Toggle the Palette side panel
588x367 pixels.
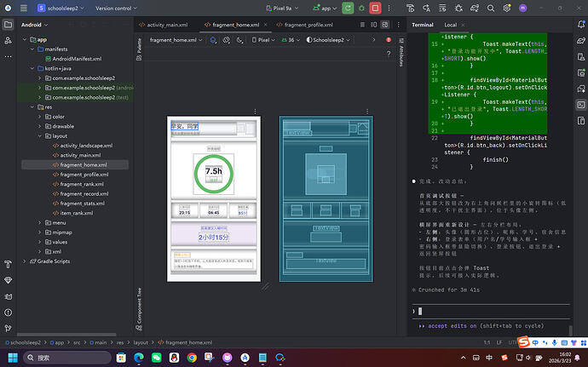click(x=139, y=49)
